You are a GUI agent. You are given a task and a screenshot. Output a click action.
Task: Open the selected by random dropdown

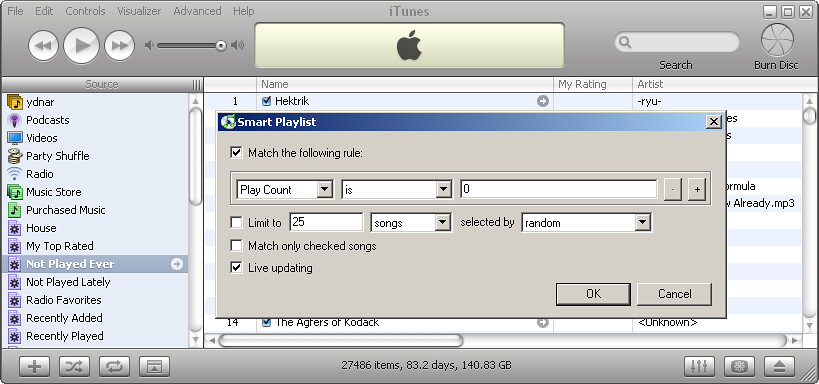(x=586, y=223)
